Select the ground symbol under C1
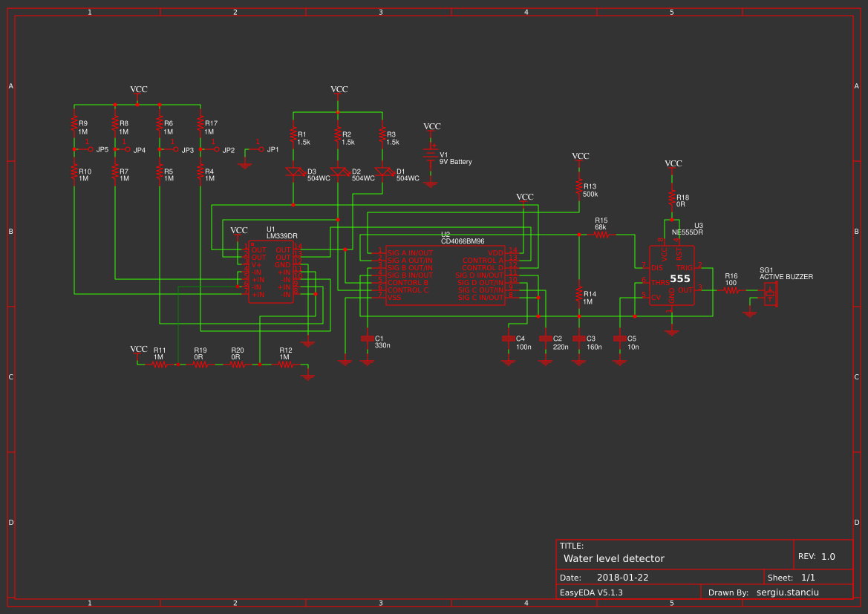Viewport: 868px width, 614px height. pyautogui.click(x=367, y=362)
